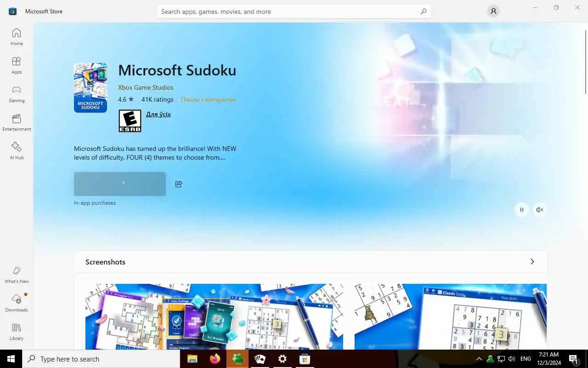This screenshot has height=368, width=588.
Task: Click the green app taskbar icon
Action: [x=237, y=359]
